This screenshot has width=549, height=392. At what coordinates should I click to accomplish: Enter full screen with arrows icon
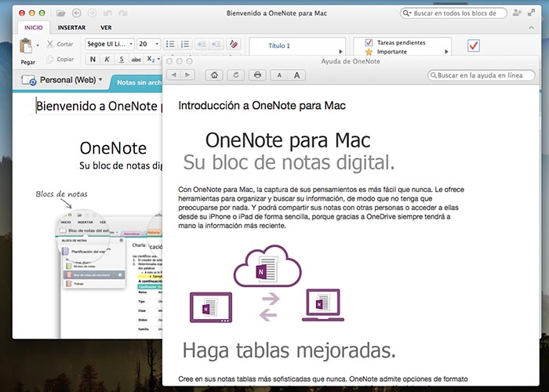531,13
